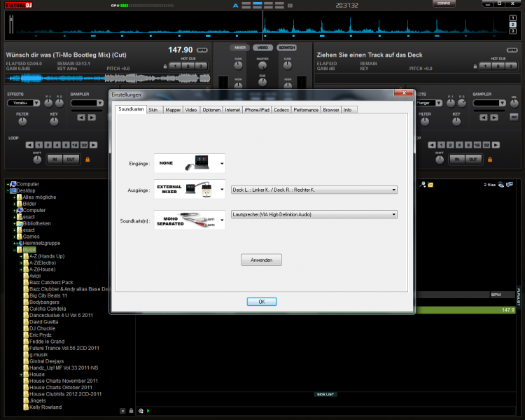
Task: Adjust left deck KEY knob
Action: (54, 122)
